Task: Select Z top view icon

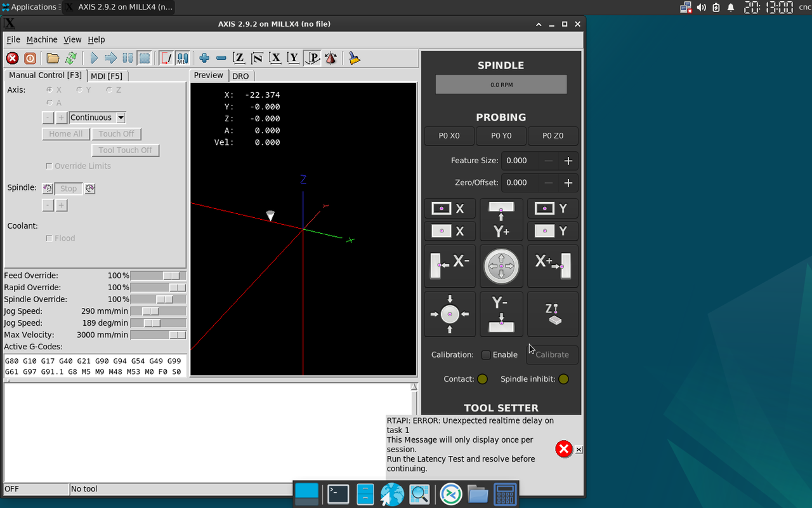Action: (x=239, y=58)
